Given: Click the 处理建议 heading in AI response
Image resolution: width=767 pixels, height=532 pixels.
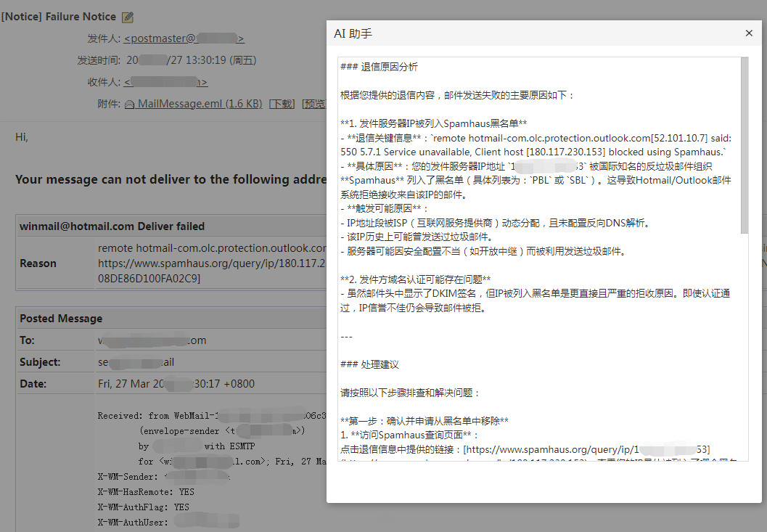Looking at the screenshot, I should click(380, 364).
